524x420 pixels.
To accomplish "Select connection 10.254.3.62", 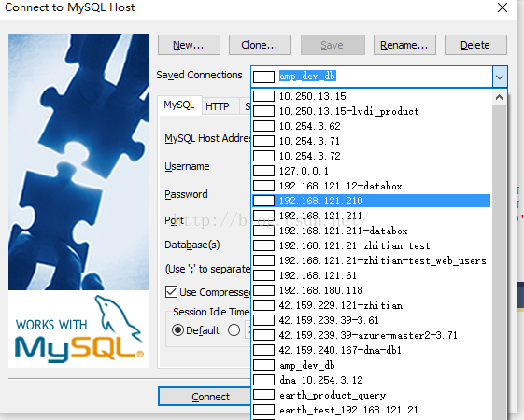I will click(x=371, y=126).
